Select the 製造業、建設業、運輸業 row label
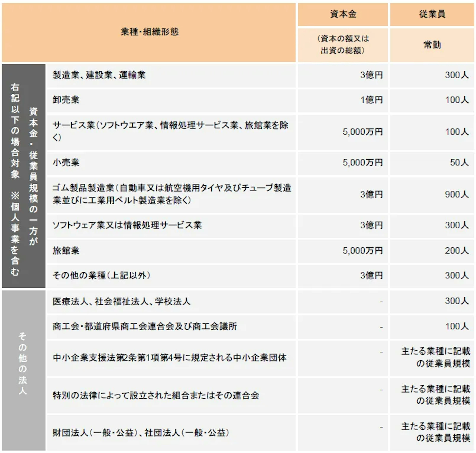The height and width of the screenshot is (453, 476). [99, 75]
